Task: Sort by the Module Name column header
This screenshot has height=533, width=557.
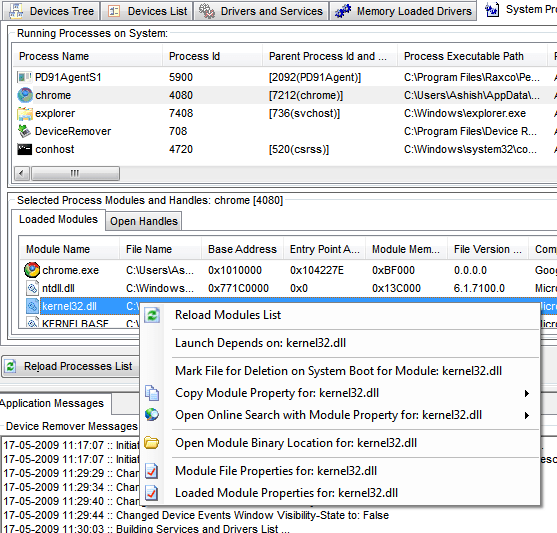Action: point(70,249)
